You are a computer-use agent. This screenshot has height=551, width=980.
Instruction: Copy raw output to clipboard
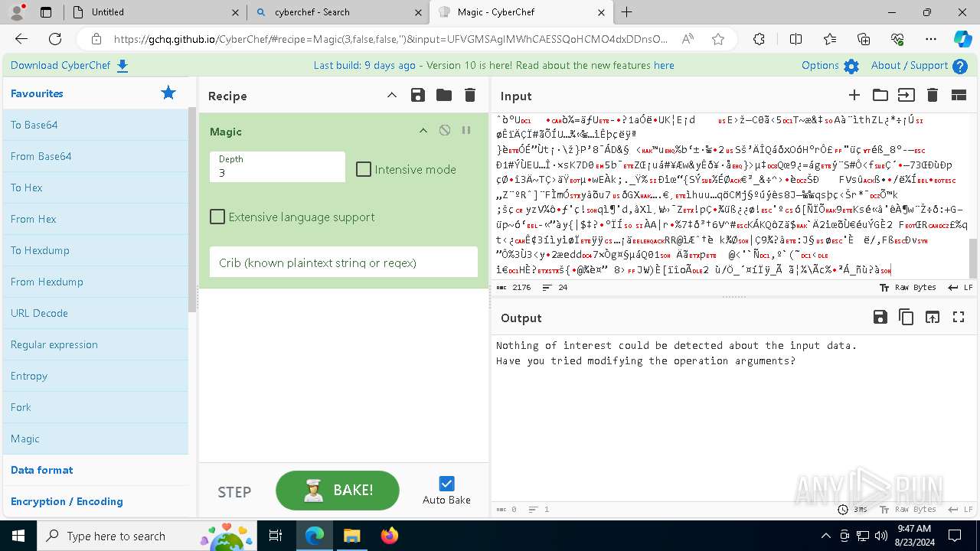pyautogui.click(x=906, y=317)
